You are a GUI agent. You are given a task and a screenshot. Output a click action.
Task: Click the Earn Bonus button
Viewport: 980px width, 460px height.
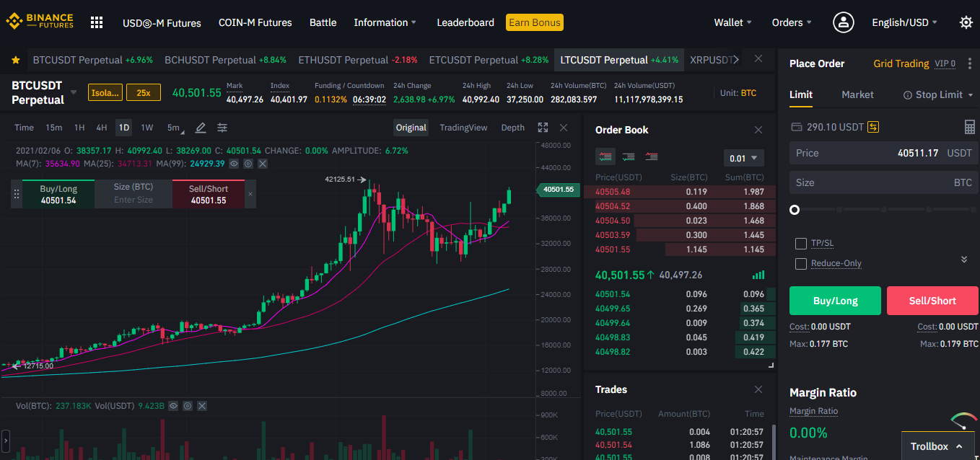pos(534,22)
